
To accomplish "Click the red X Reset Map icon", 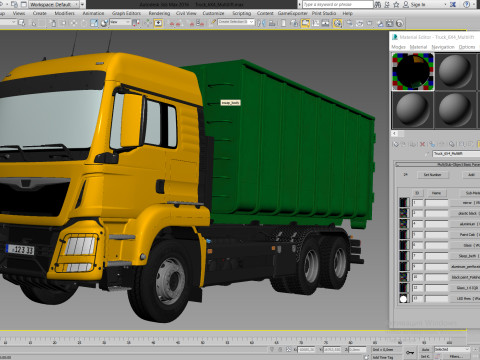I will coord(422,144).
